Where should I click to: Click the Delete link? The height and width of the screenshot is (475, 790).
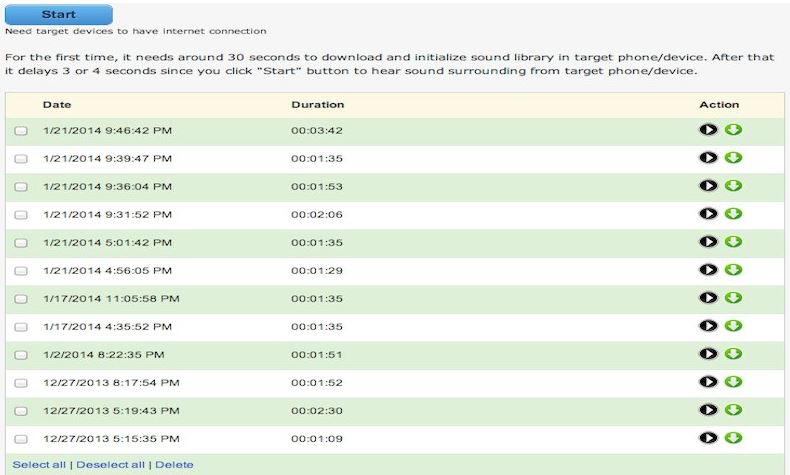(174, 465)
